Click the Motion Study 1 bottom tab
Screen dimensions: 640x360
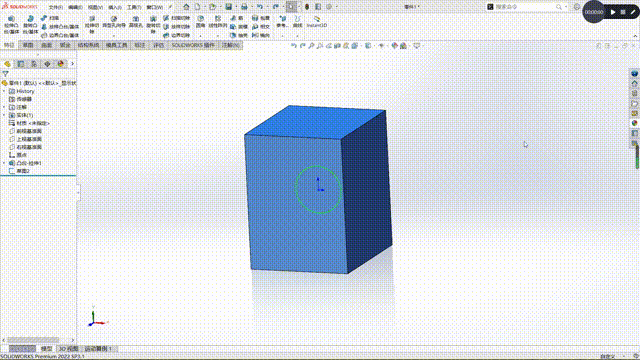(x=98, y=349)
